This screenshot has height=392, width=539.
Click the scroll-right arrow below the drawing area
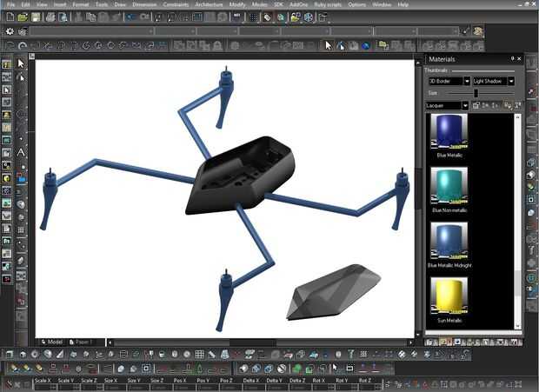(410, 342)
